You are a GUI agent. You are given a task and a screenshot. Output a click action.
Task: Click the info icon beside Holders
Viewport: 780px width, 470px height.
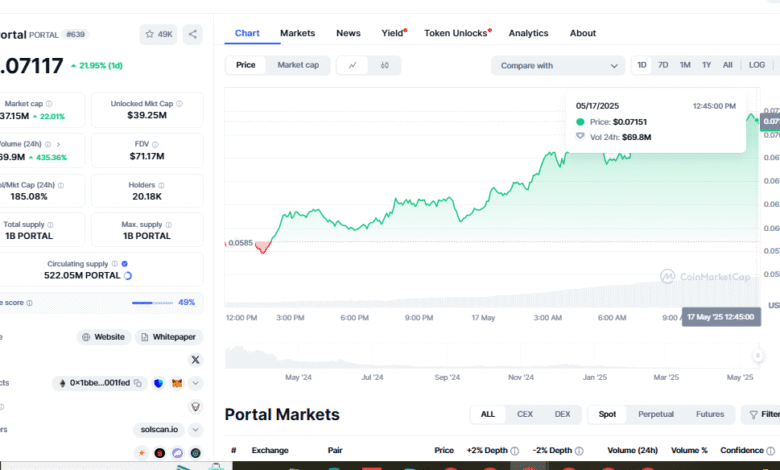tap(161, 185)
